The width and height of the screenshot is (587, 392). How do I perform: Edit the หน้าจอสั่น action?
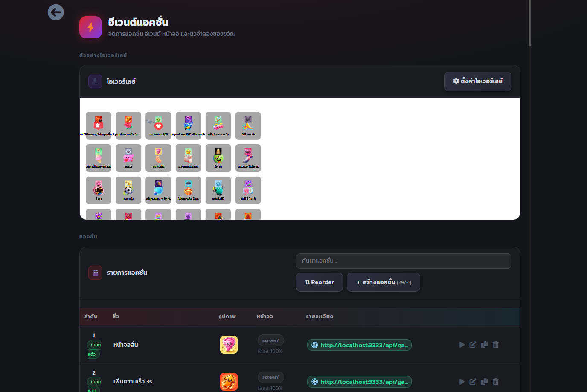(x=473, y=345)
